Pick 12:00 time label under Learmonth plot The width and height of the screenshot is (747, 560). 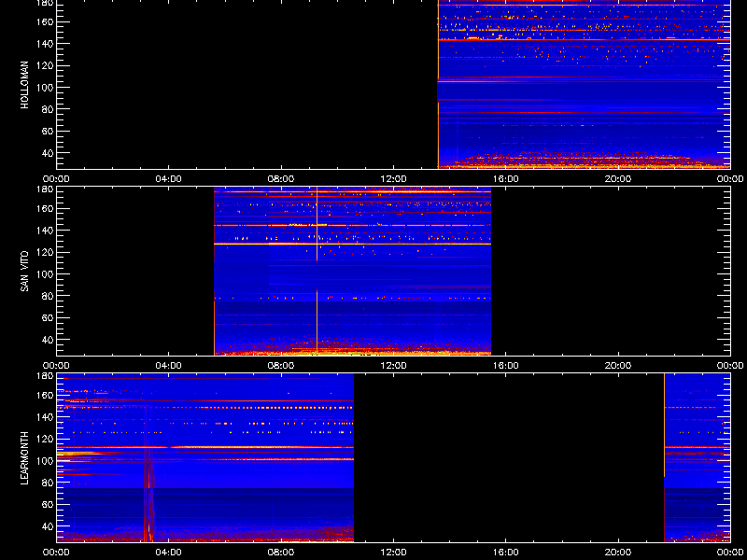point(393,553)
